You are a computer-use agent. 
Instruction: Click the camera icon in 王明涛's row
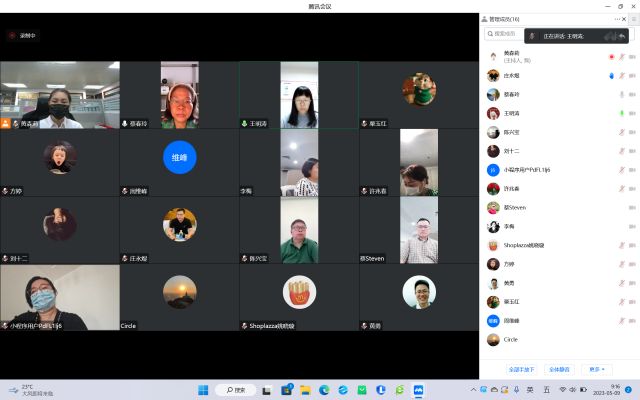632,113
